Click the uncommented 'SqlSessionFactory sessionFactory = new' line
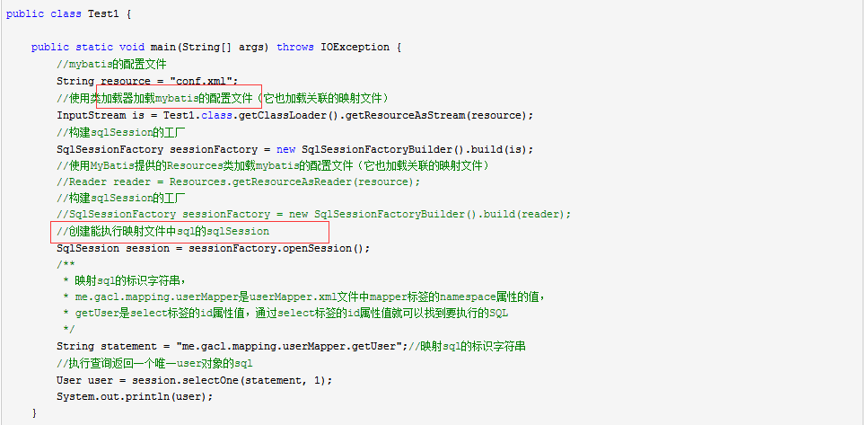 [x=295, y=150]
